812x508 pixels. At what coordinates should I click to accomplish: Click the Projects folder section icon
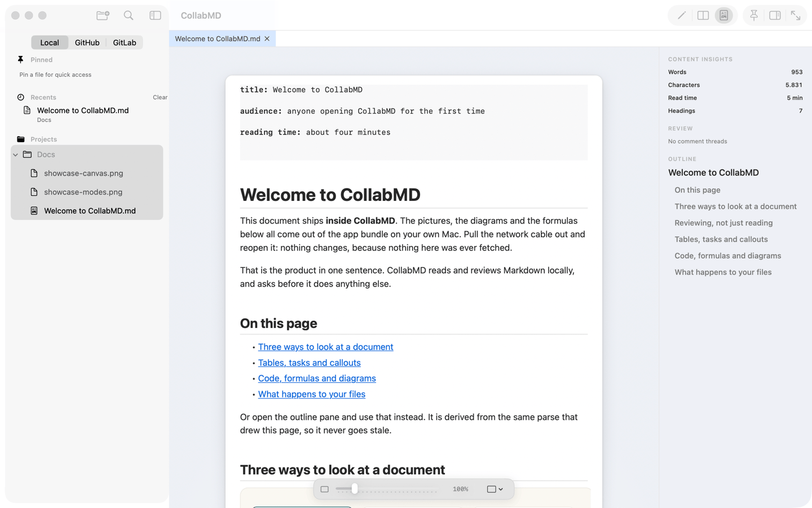tap(21, 139)
